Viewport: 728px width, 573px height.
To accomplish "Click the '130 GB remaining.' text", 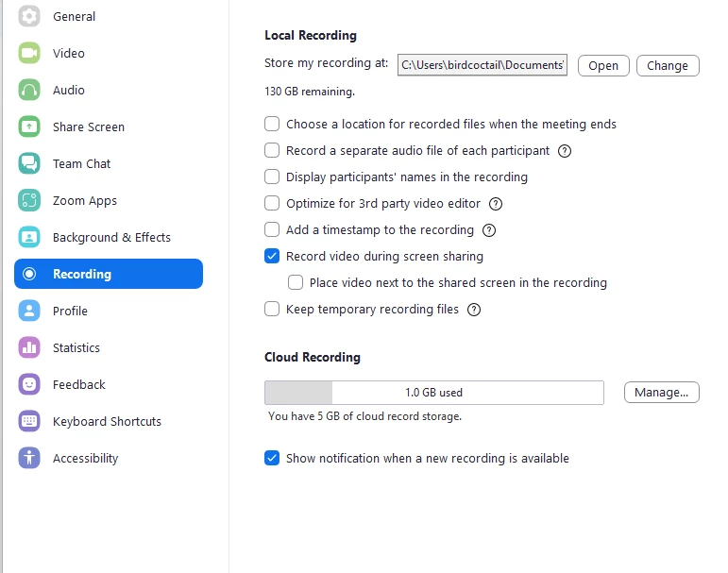I will point(310,92).
